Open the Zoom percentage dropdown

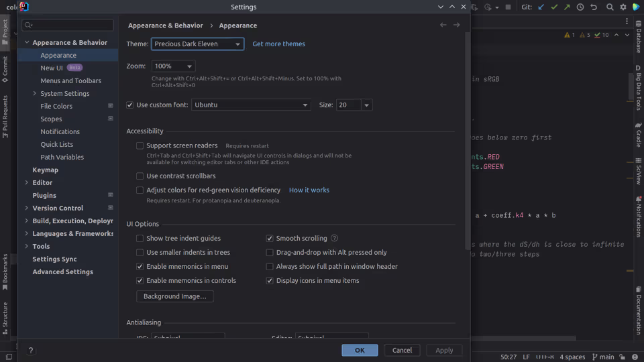pos(173,66)
